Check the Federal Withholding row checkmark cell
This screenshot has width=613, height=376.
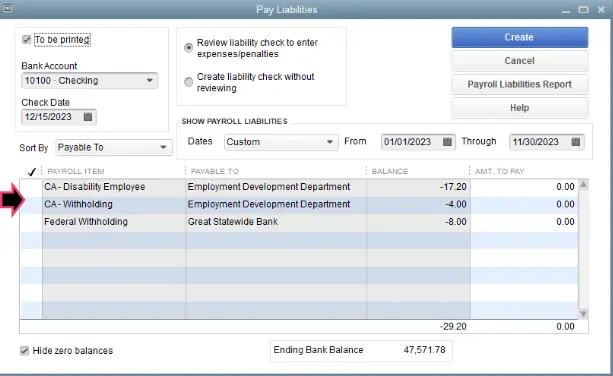coord(31,222)
